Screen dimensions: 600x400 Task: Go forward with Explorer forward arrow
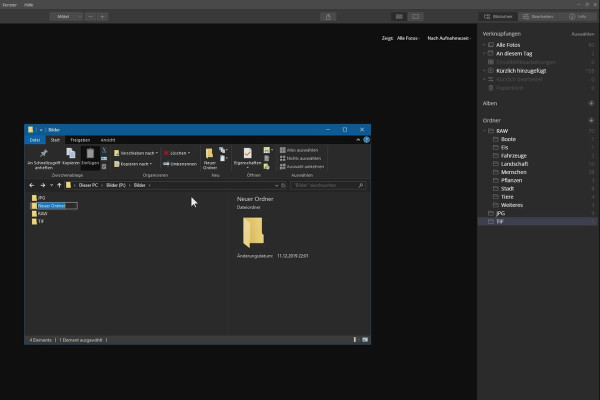click(x=42, y=185)
